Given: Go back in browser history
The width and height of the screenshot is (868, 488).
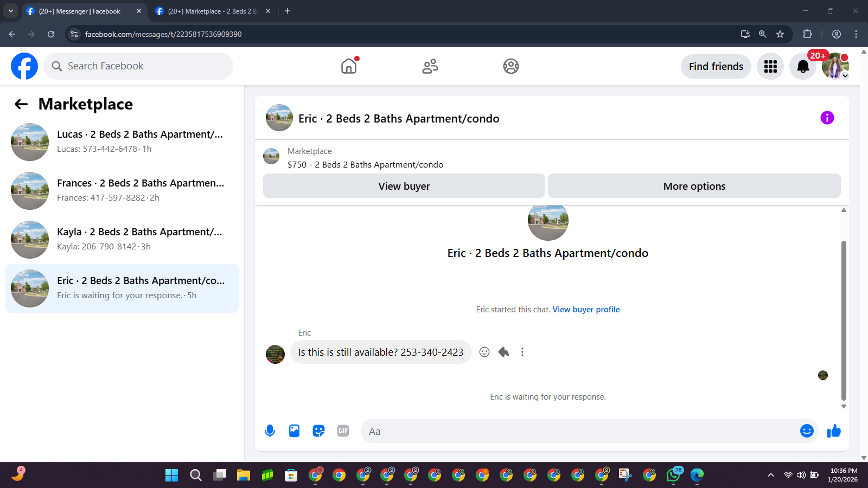Looking at the screenshot, I should coord(12,34).
